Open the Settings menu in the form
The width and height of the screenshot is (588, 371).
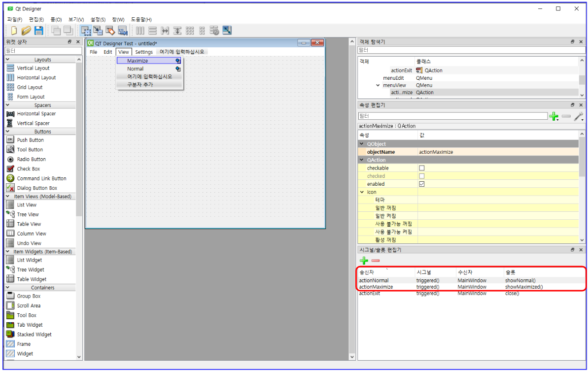tap(144, 52)
